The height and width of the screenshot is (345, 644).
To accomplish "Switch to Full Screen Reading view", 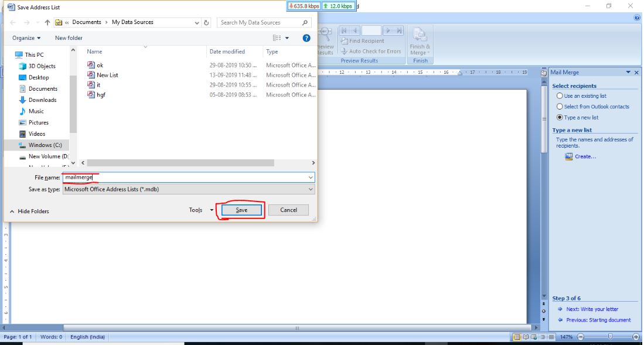I will [526, 337].
